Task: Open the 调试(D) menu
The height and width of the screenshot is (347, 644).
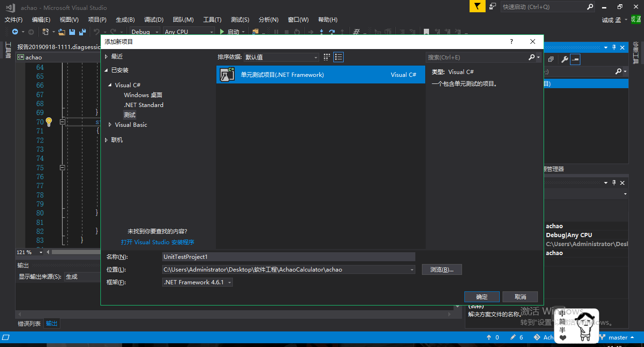Action: 154,19
